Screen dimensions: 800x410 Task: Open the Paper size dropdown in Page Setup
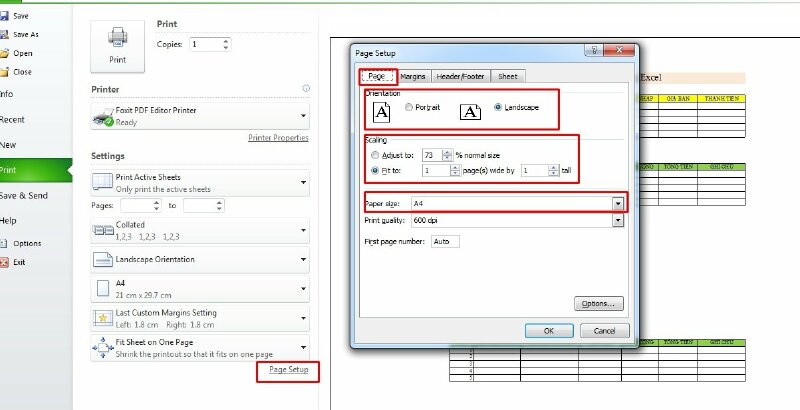pos(618,203)
